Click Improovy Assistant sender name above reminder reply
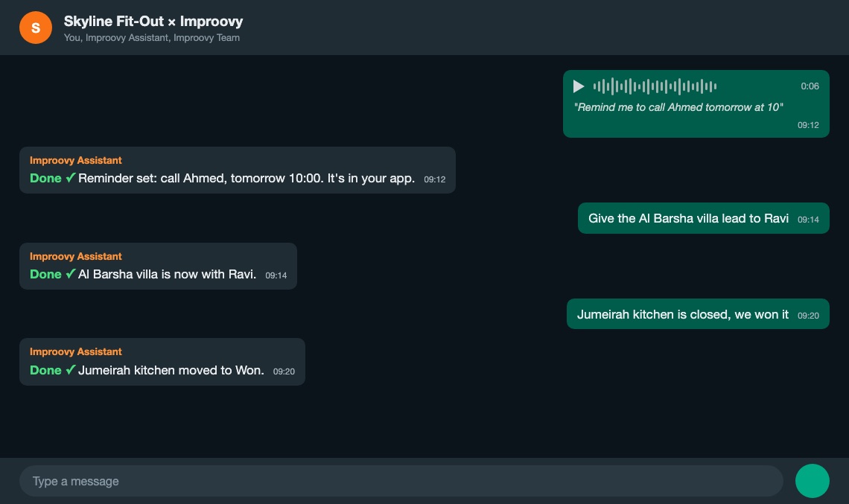Viewport: 849px width, 504px height. point(76,160)
